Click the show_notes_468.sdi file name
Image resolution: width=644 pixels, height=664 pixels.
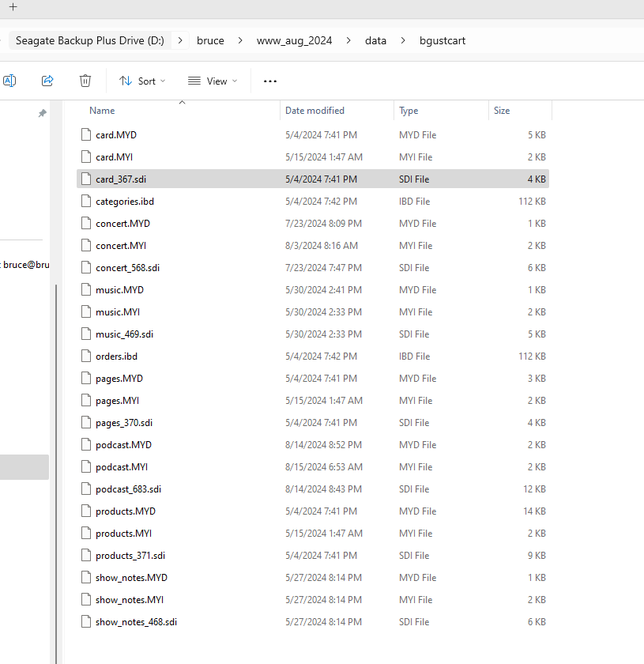point(137,622)
